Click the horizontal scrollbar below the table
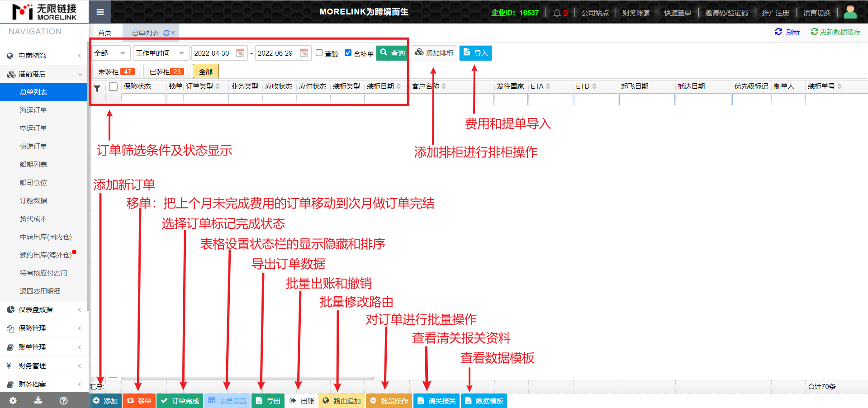The height and width of the screenshot is (408, 868). [248, 378]
